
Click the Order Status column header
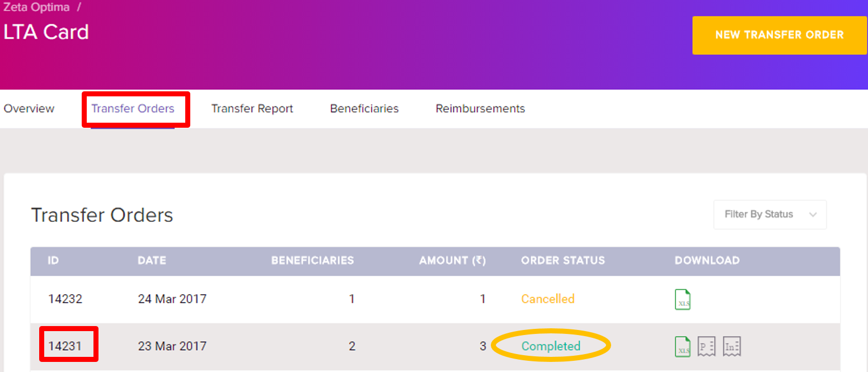pos(562,261)
